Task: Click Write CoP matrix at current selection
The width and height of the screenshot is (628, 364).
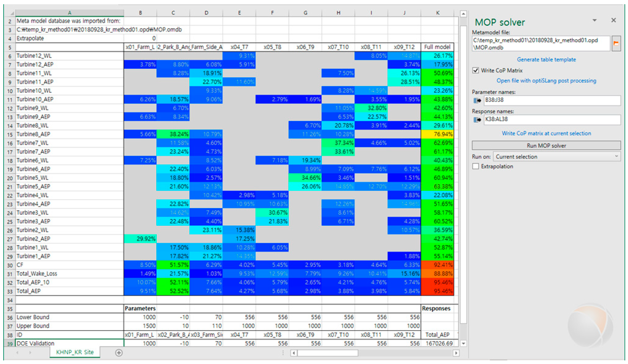Action: coord(546,133)
